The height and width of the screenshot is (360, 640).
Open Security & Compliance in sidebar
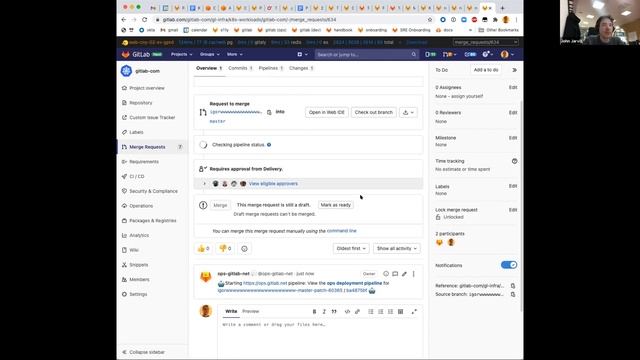click(x=150, y=191)
